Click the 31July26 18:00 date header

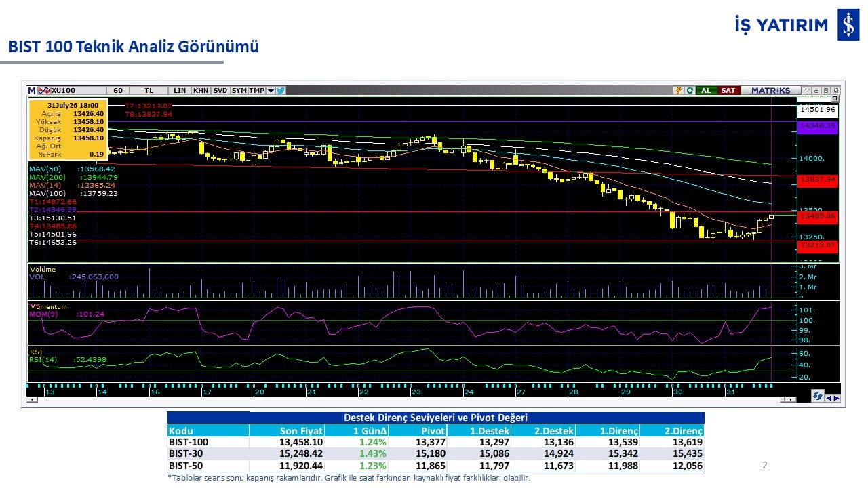(x=73, y=105)
